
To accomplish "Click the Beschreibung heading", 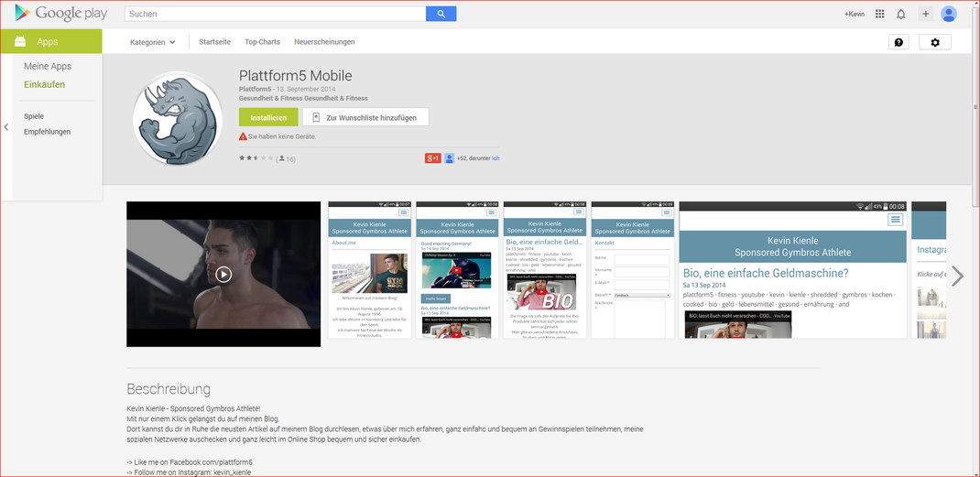I will point(169,389).
